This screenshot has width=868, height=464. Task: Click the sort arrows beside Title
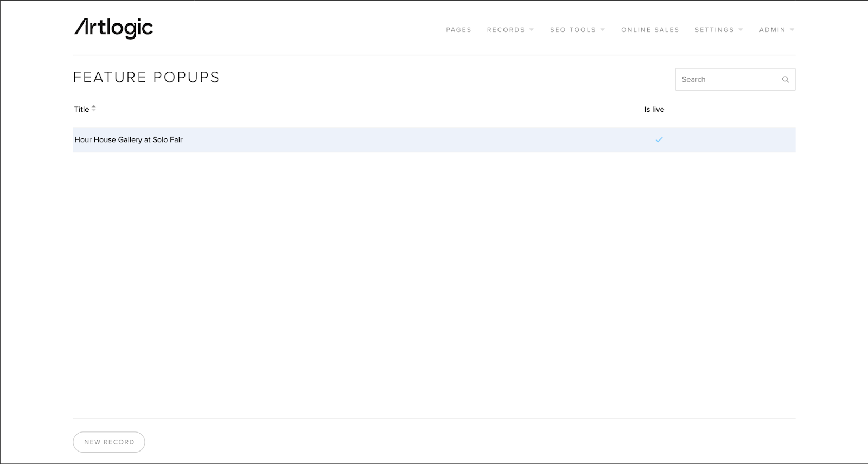point(94,109)
